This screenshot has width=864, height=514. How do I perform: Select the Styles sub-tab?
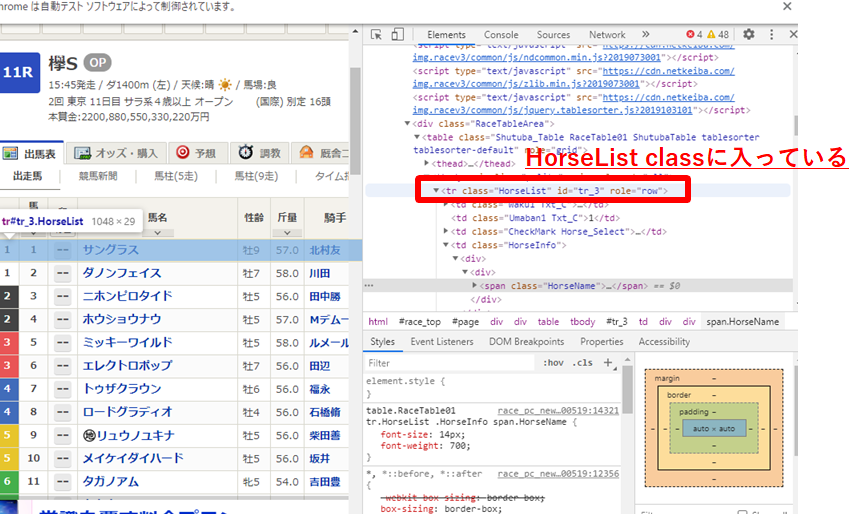click(382, 342)
